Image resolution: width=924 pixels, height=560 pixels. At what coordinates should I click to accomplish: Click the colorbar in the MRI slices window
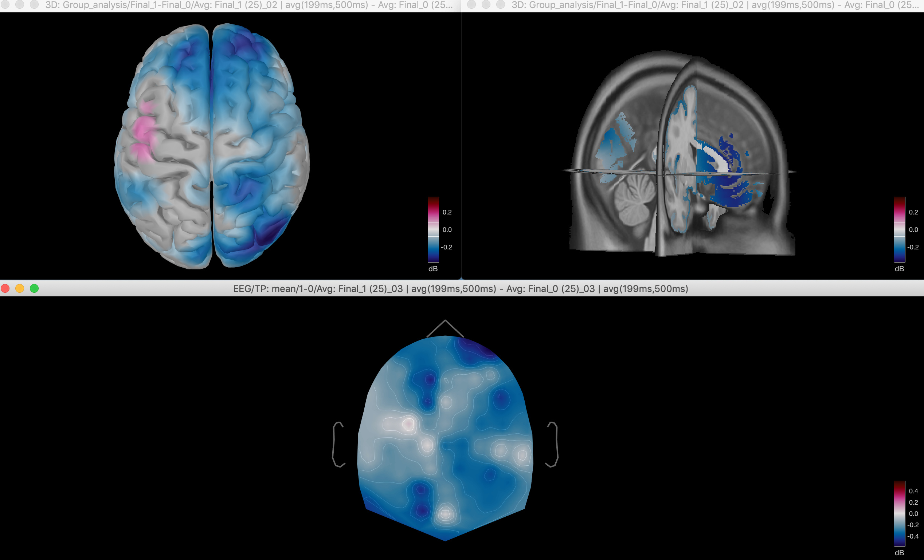click(899, 229)
